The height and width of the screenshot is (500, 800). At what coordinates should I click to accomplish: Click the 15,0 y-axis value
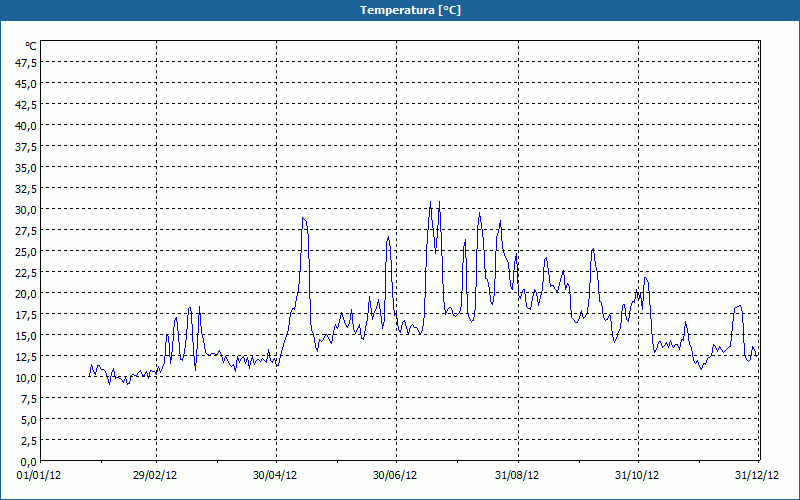[26, 336]
